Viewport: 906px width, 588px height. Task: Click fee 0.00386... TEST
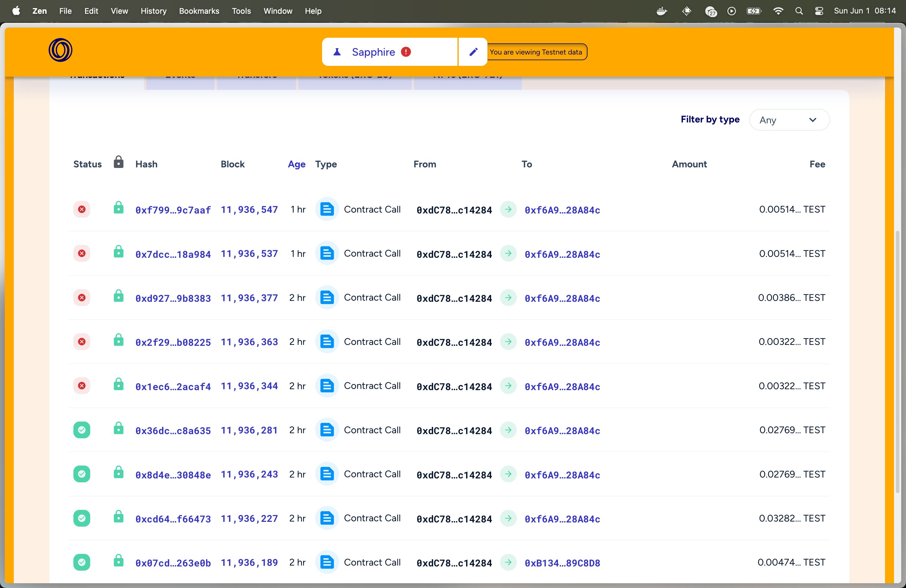(x=792, y=297)
